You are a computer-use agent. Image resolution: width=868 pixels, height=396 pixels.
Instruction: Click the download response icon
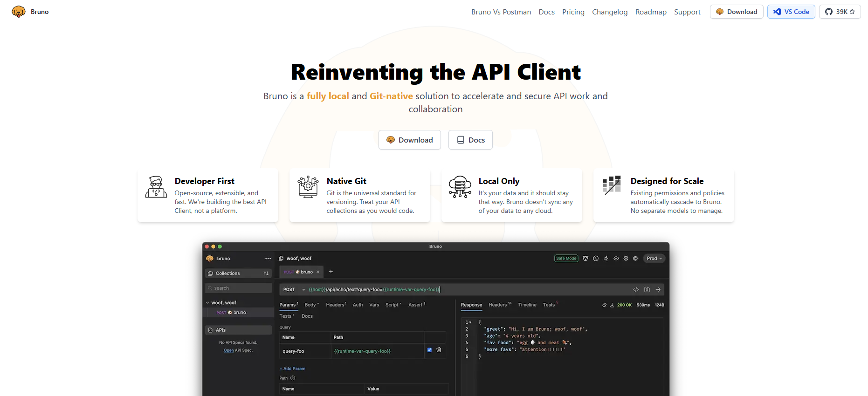[612, 305]
